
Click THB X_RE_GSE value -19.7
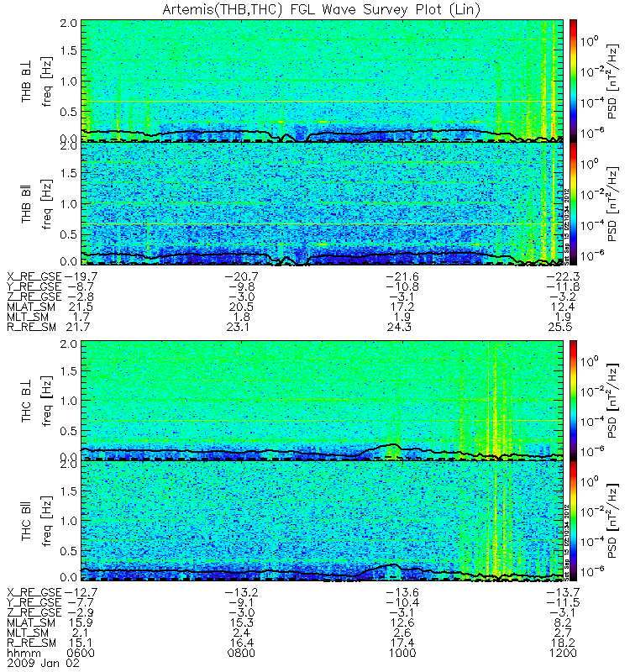pos(81,276)
